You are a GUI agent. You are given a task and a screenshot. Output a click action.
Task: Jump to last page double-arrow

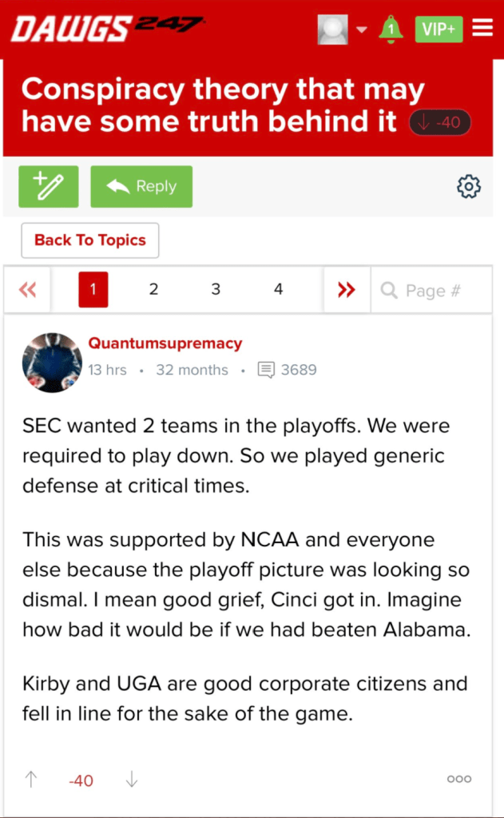pyautogui.click(x=347, y=290)
